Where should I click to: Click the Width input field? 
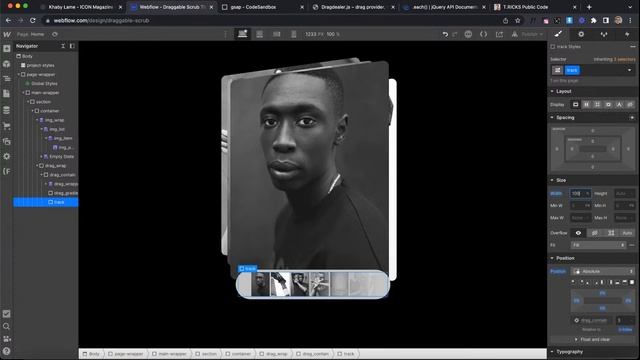580,193
